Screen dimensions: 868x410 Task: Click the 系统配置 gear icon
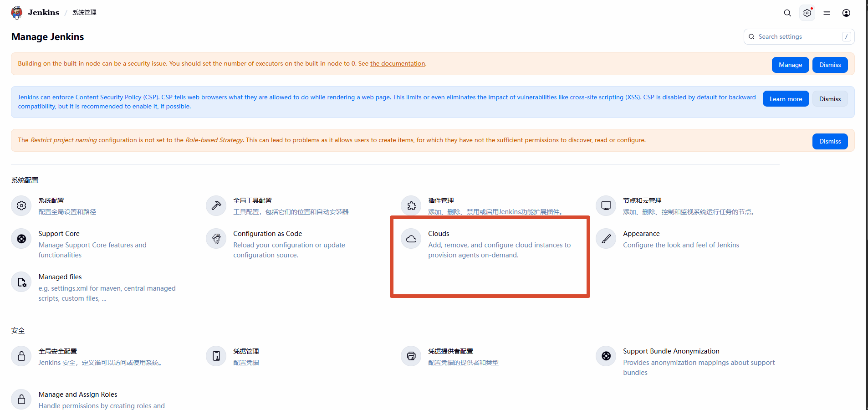click(x=21, y=206)
